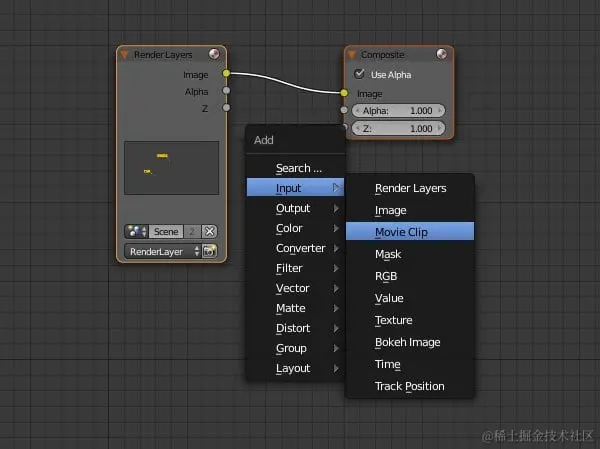600x449 pixels.
Task: Decrease Alpha value with left arrow
Action: (x=357, y=111)
